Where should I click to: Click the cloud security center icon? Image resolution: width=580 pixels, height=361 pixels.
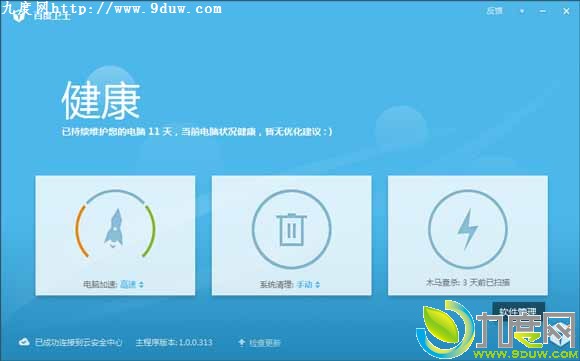pos(24,342)
